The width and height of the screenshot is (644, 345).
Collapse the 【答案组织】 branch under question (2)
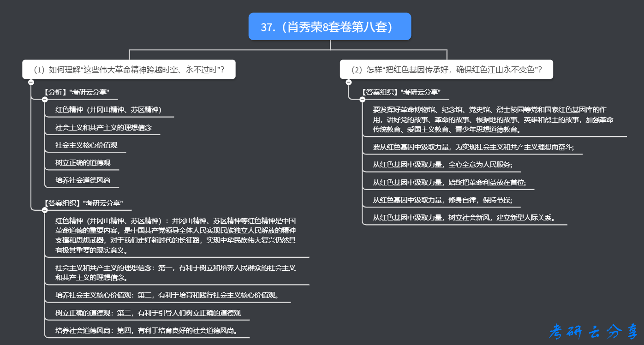(x=363, y=100)
